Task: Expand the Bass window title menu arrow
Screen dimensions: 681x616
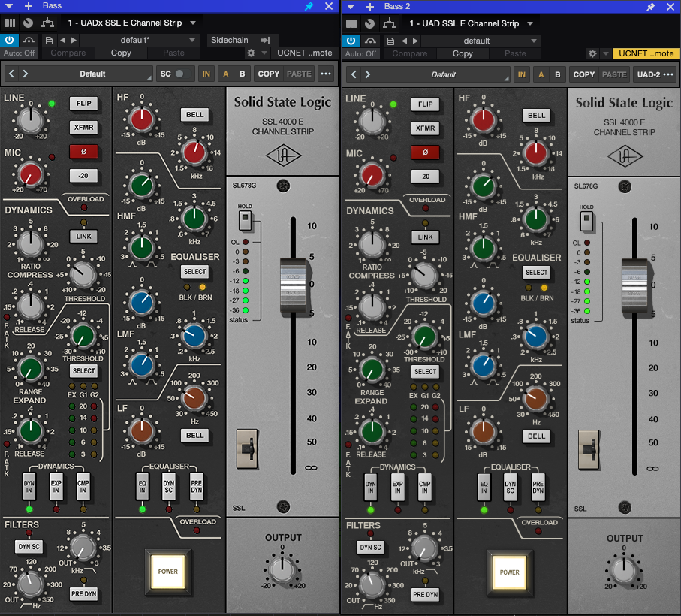Action: (x=9, y=6)
